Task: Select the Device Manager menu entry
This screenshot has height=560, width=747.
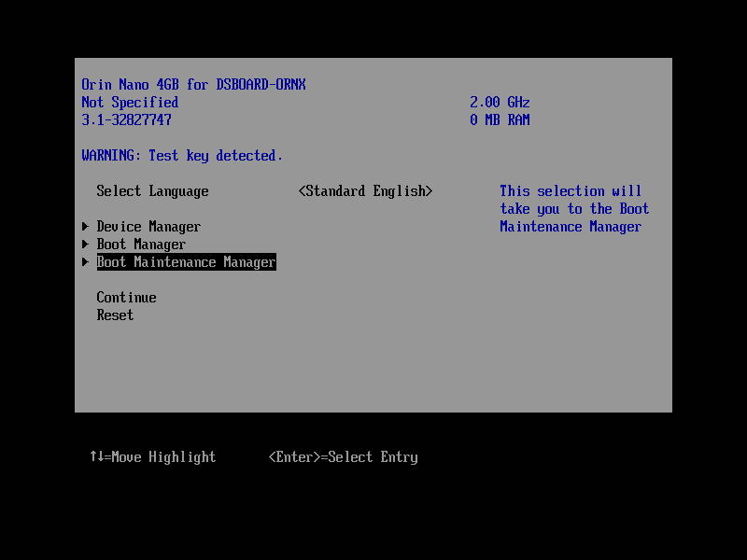Action: [x=148, y=226]
